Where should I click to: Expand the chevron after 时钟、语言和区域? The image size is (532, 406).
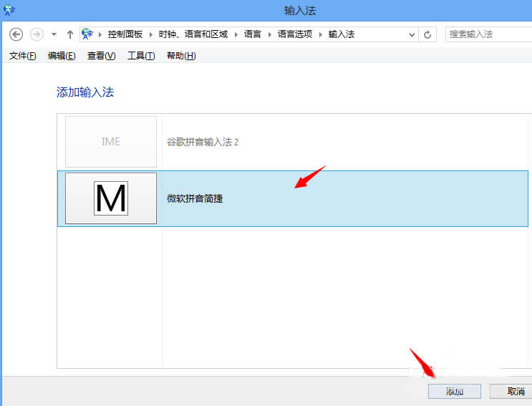[236, 34]
